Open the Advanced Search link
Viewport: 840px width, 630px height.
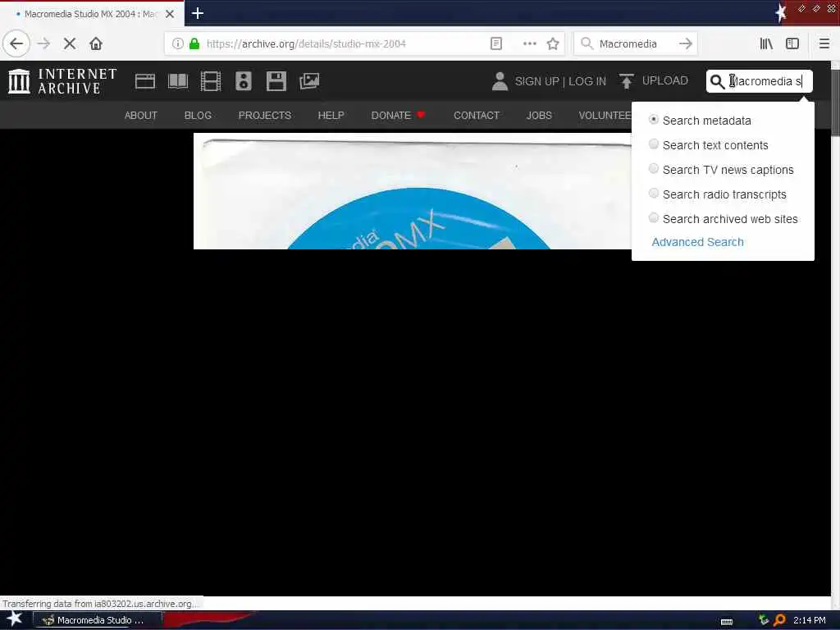697,242
